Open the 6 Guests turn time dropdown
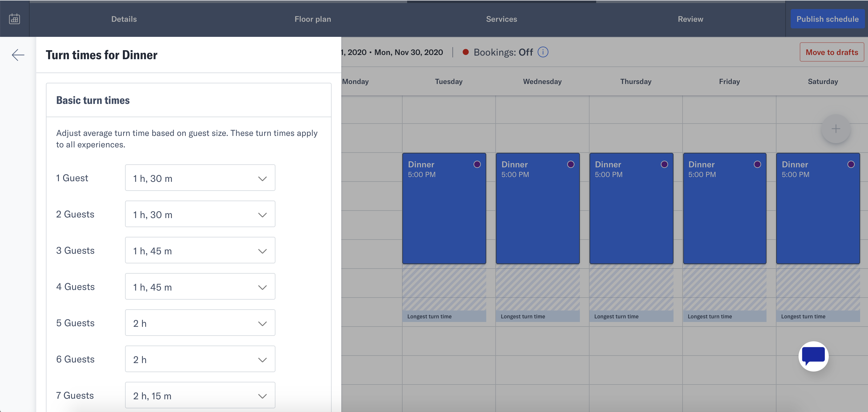The height and width of the screenshot is (412, 868). click(200, 359)
